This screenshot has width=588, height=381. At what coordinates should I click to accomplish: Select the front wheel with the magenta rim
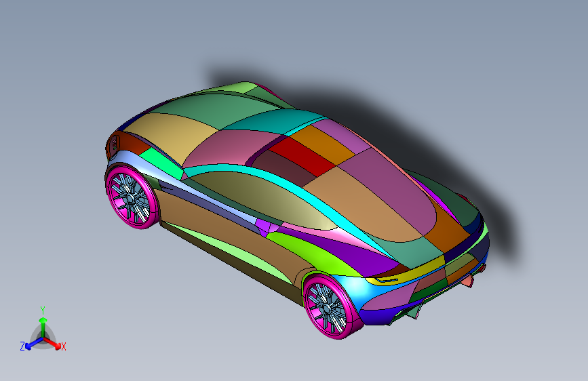click(132, 197)
